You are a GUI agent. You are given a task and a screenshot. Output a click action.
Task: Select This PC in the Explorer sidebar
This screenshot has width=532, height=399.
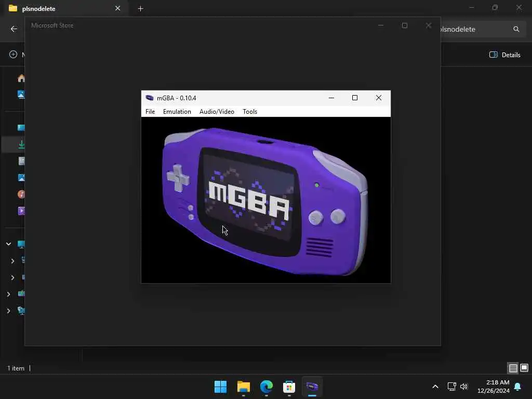21,244
